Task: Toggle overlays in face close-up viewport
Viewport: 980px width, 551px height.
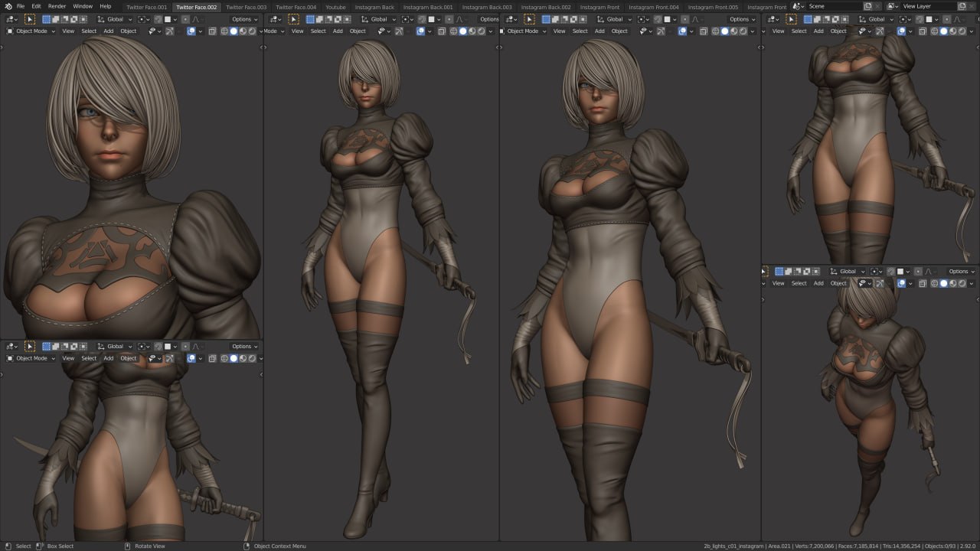Action: tap(191, 31)
